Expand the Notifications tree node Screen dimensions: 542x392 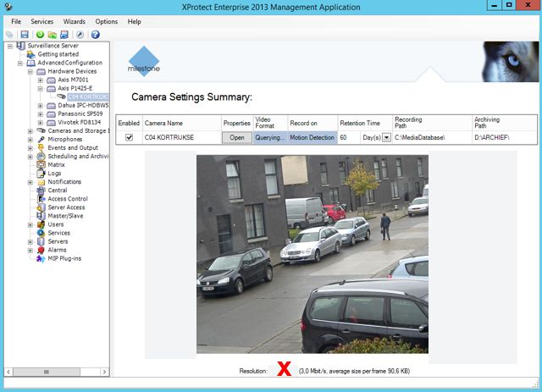[30, 182]
